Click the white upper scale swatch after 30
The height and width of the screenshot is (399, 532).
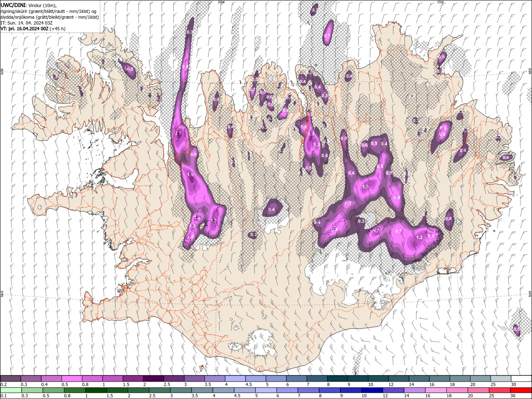click(x=521, y=379)
